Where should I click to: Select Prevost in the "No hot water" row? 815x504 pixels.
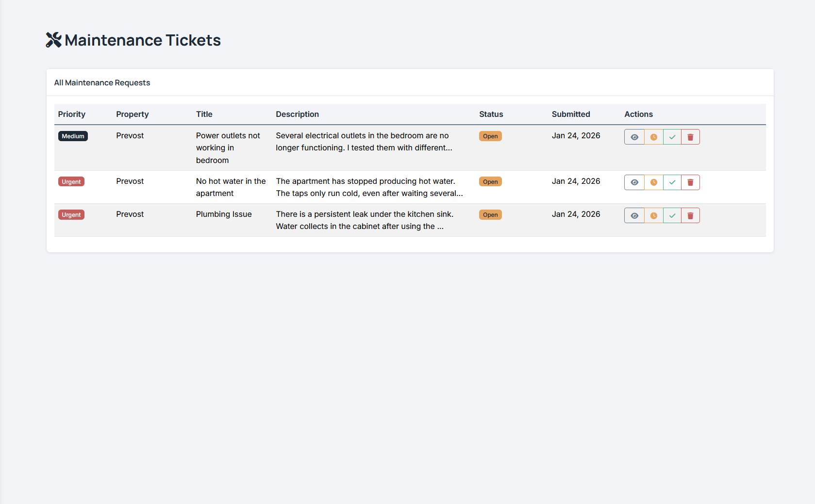click(x=130, y=181)
